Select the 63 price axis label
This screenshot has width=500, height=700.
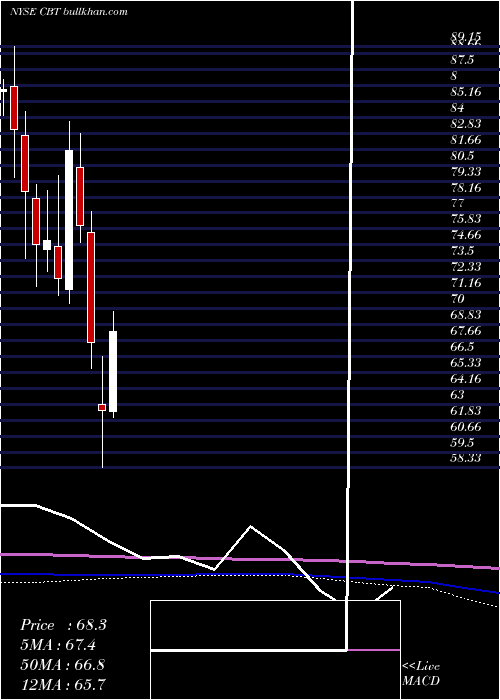pyautogui.click(x=458, y=395)
